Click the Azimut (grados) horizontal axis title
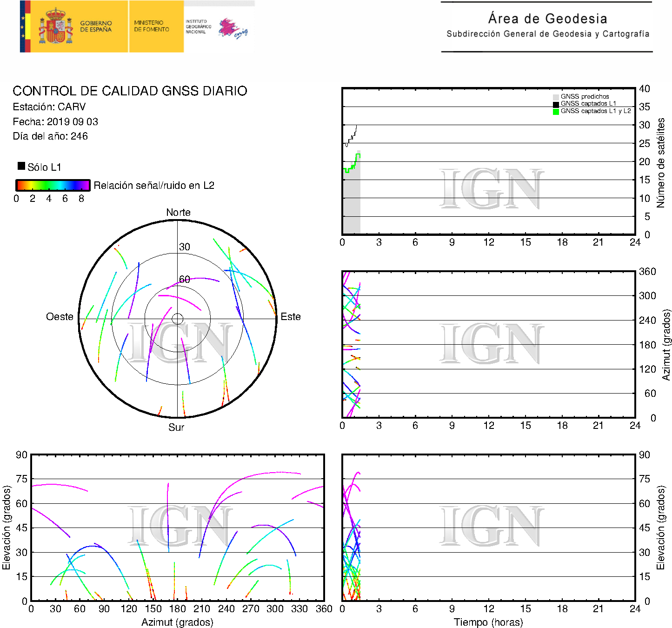The height and width of the screenshot is (628, 672). click(x=177, y=622)
